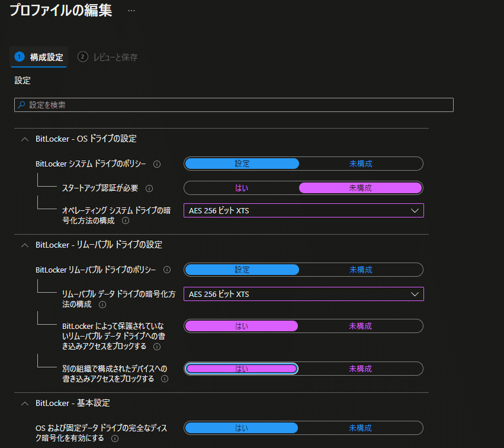This screenshot has width=504, height=448.
Task: Choose はい for 保護されていないリムーバブル ドライブ書き込みブロック
Action: coord(242,326)
